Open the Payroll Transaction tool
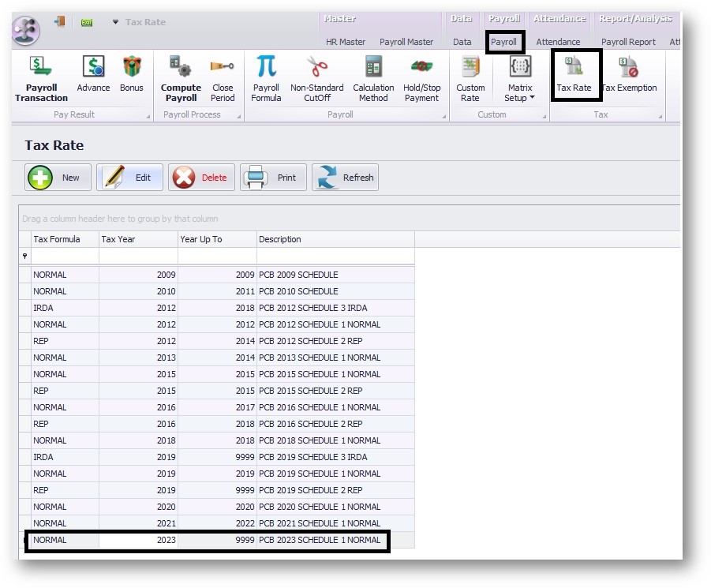 pyautogui.click(x=40, y=79)
